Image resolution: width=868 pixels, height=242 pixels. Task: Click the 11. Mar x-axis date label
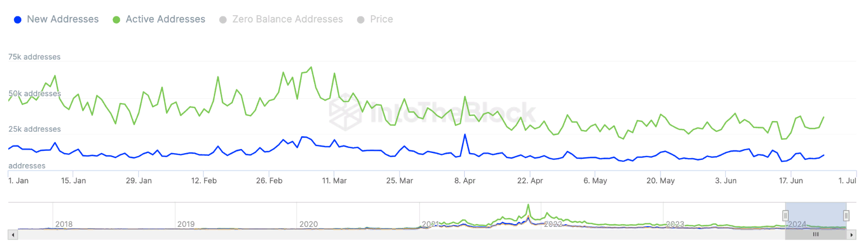click(x=334, y=181)
